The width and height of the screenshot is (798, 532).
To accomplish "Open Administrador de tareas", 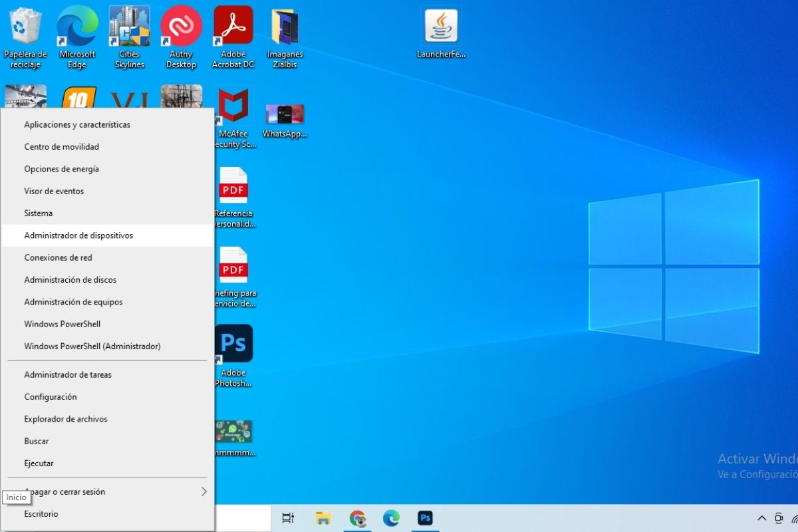I will pos(108,374).
